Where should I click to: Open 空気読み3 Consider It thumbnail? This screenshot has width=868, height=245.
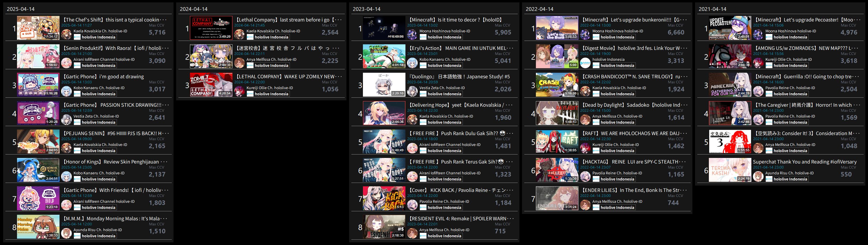pyautogui.click(x=730, y=141)
